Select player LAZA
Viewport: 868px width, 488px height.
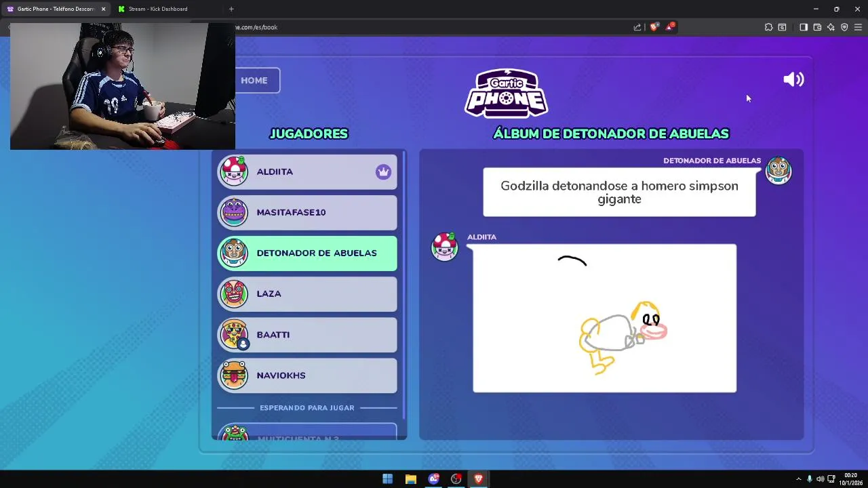[307, 293]
